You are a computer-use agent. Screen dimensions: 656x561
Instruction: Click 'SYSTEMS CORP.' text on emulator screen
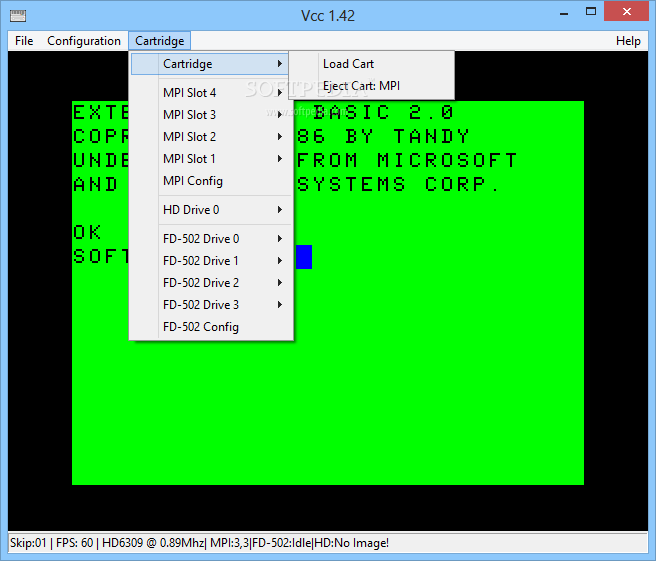tap(398, 184)
